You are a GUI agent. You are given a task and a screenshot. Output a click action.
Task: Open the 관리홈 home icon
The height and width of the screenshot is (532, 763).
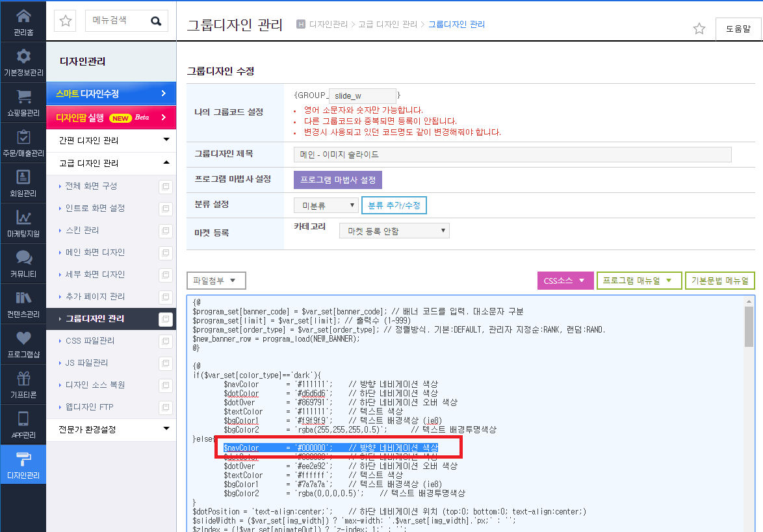[x=23, y=16]
